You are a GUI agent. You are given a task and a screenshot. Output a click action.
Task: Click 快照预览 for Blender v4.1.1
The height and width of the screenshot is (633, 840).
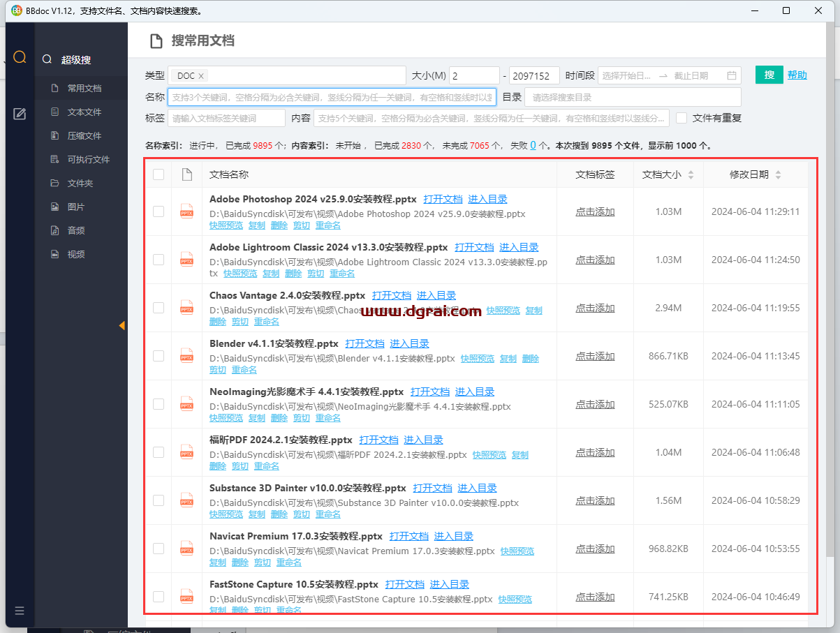click(478, 359)
